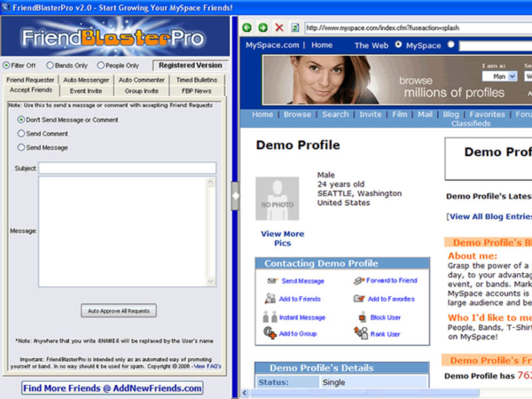Choose the Send Comment option

[x=21, y=133]
